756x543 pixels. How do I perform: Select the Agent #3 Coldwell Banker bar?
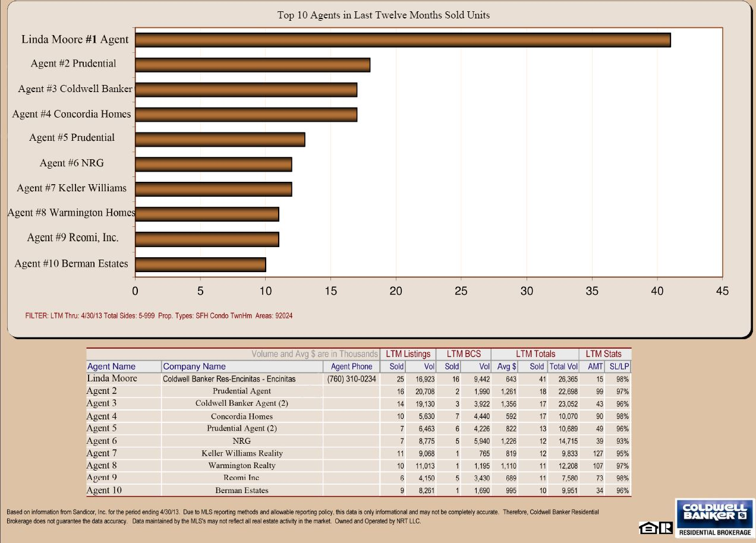[x=246, y=90]
